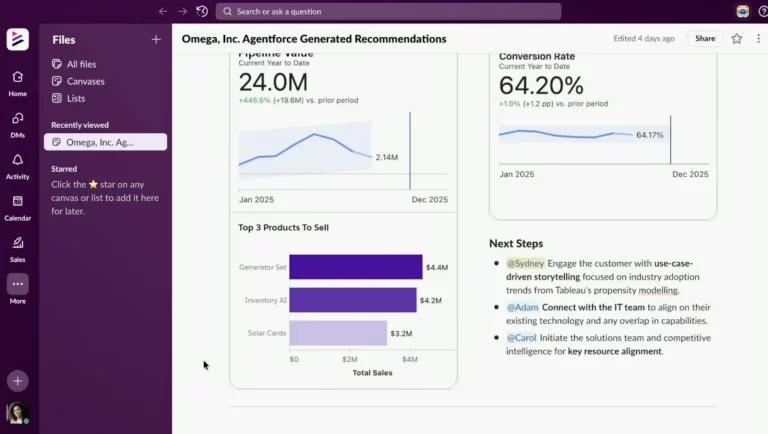Open the help question mark icon
The image size is (768, 434).
[x=762, y=11]
